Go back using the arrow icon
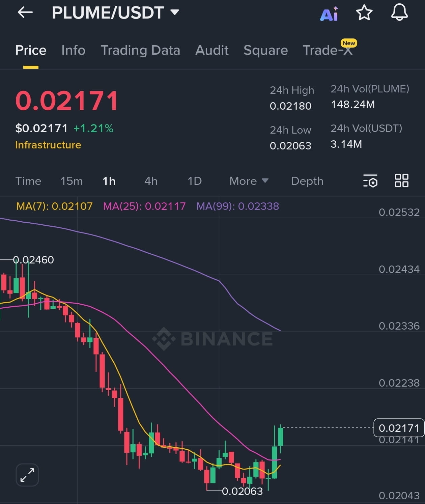Viewport: 425px width, 504px height. pyautogui.click(x=25, y=13)
